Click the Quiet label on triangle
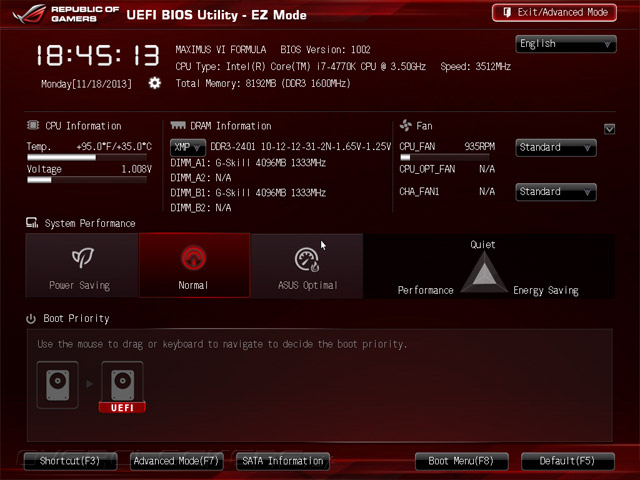 point(482,244)
